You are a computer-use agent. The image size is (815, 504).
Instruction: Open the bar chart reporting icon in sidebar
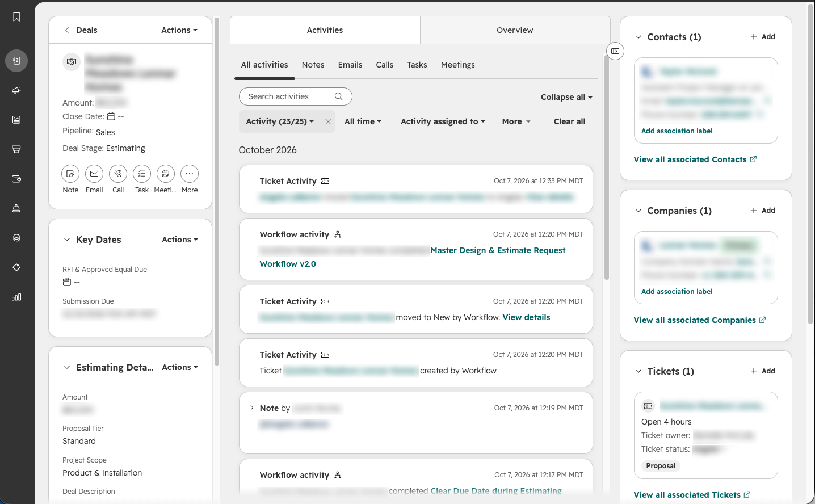click(x=16, y=297)
